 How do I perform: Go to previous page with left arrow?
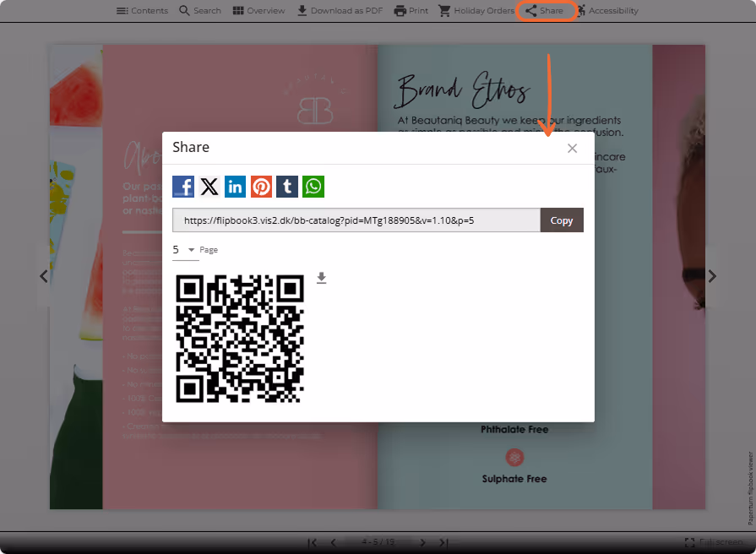[44, 276]
